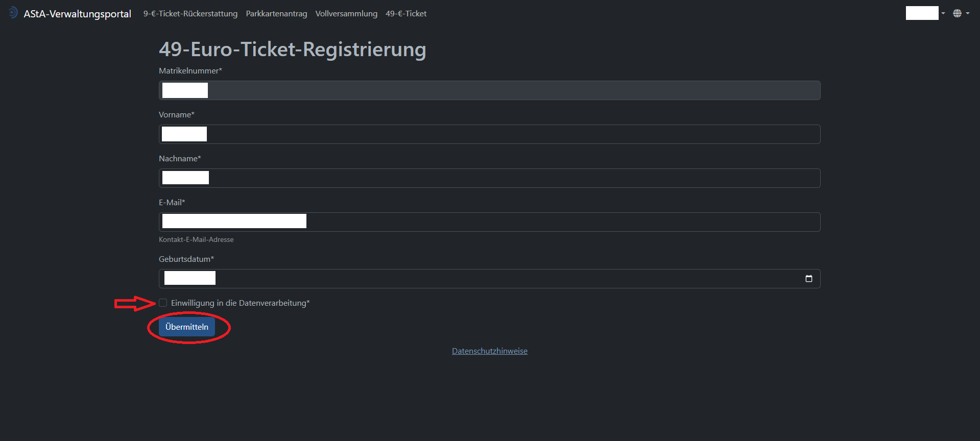Select the 49-€-Ticket nav link
This screenshot has width=980, height=441.
406,14
